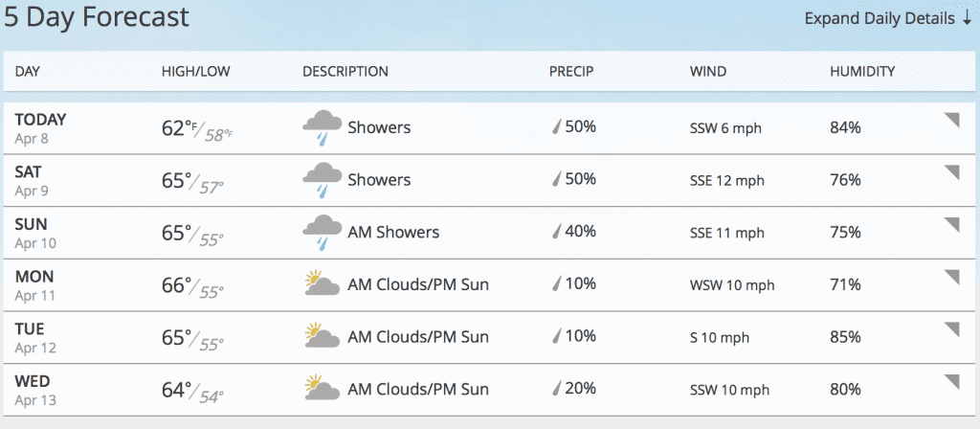Click the Showers cloud icon for Today
Screen dimensions: 980x429
pyautogui.click(x=322, y=127)
